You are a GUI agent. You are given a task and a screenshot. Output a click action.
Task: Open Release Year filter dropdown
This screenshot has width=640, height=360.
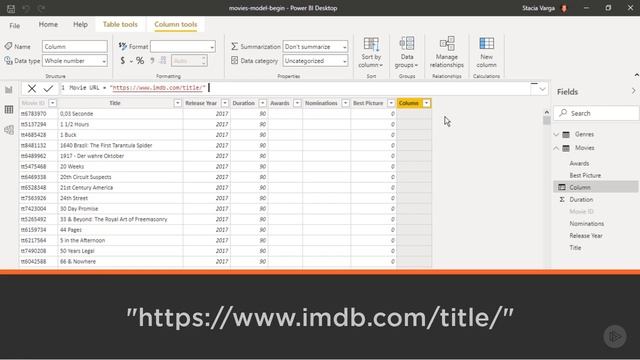[x=225, y=103]
